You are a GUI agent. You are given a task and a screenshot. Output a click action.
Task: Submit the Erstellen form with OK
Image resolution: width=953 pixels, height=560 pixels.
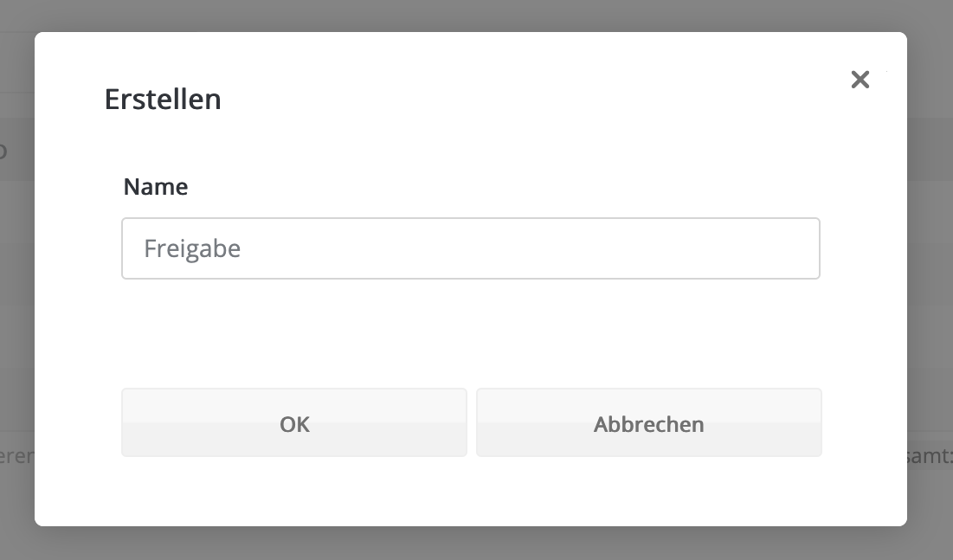tap(294, 423)
